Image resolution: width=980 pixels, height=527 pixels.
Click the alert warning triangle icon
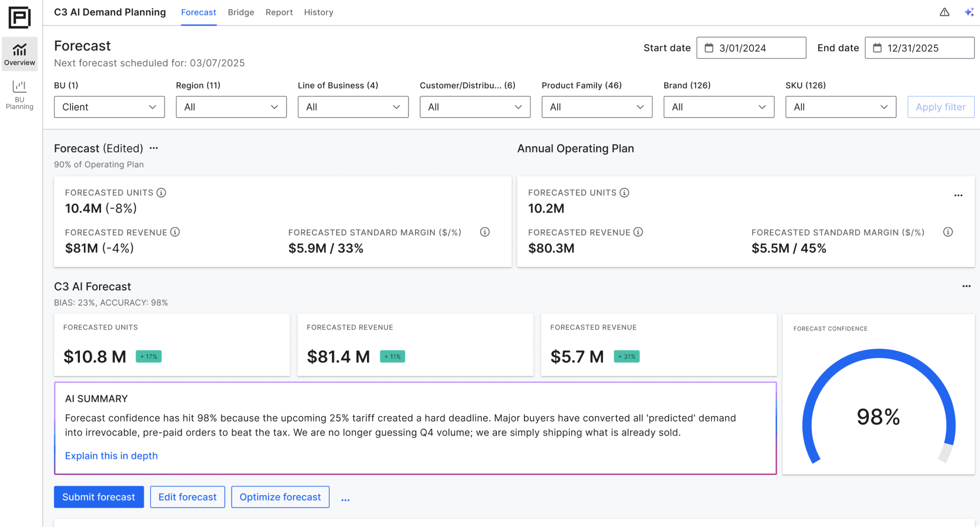(x=944, y=12)
